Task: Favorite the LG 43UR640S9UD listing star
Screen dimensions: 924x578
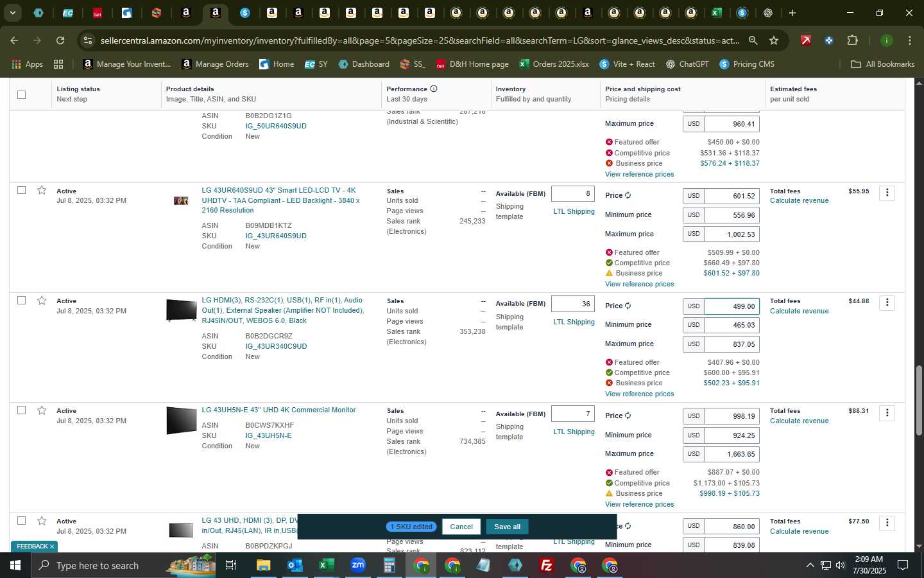Action: click(x=42, y=190)
